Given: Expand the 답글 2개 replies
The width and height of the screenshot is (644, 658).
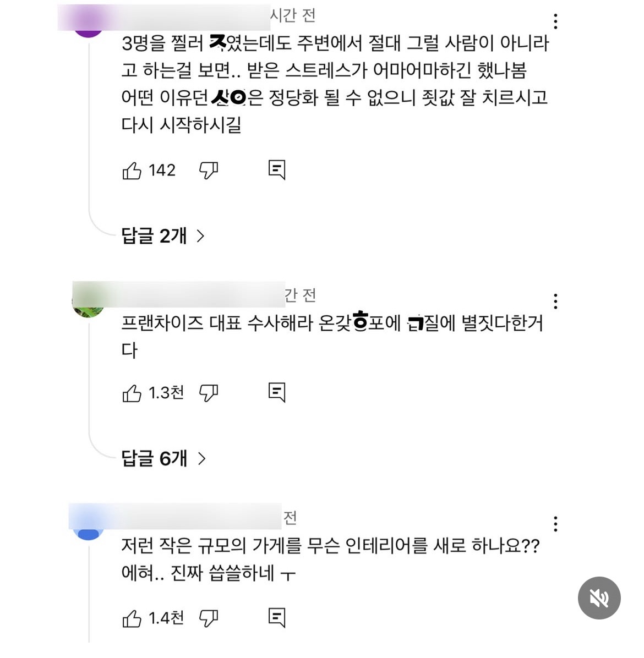Looking at the screenshot, I should tap(163, 236).
